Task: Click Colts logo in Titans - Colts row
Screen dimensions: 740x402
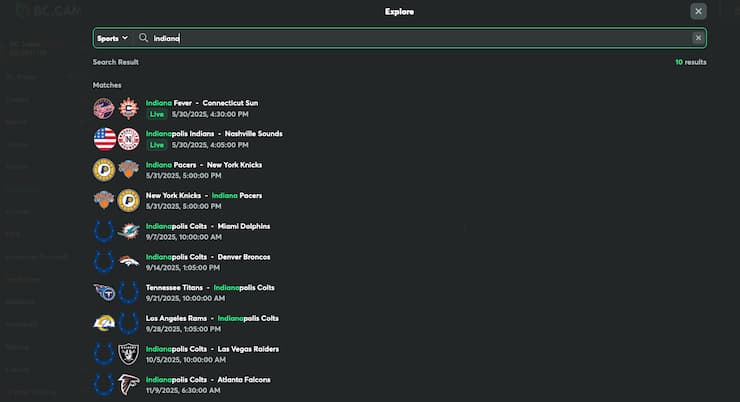Action: [128, 293]
